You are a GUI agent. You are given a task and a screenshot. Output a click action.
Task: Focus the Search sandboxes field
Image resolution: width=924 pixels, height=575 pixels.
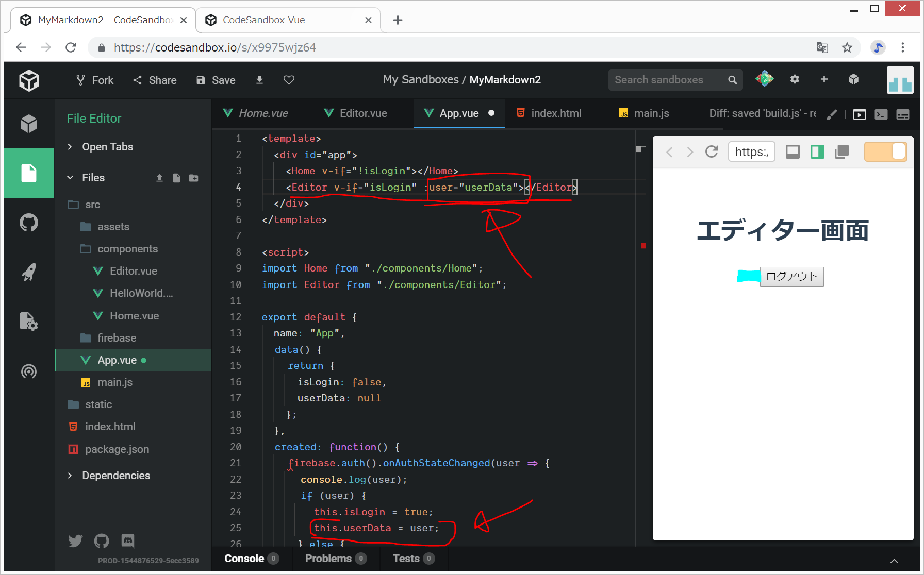point(667,80)
